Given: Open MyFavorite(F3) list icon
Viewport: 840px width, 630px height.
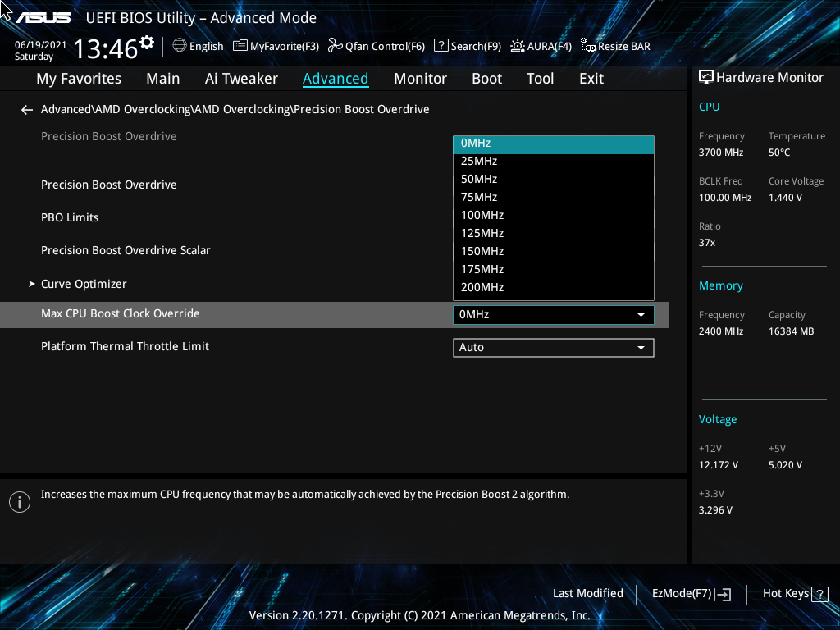Looking at the screenshot, I should coord(240,46).
